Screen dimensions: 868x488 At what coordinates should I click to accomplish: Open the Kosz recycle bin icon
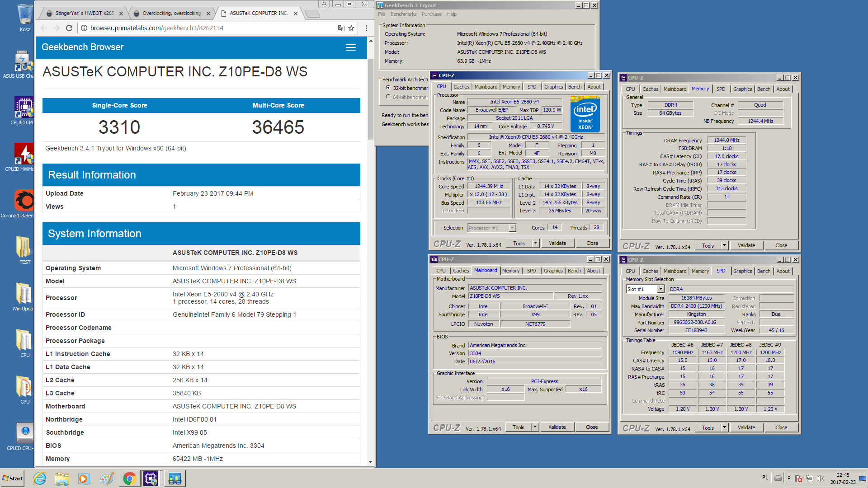point(24,17)
